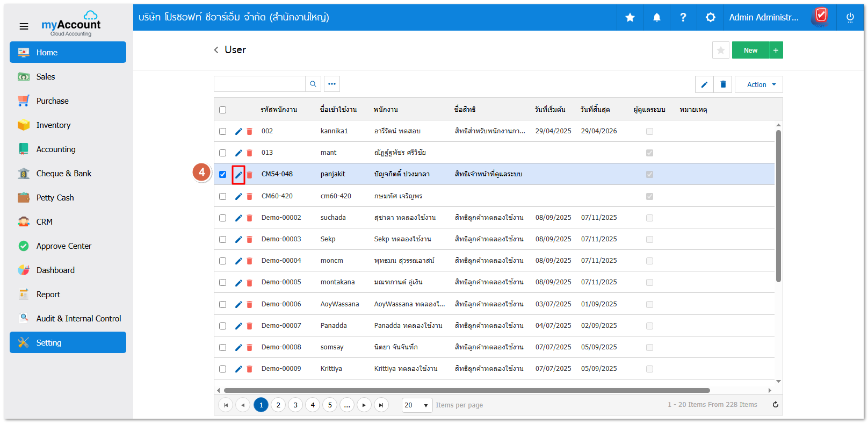
Task: Open the settings gear in the header
Action: coord(710,18)
